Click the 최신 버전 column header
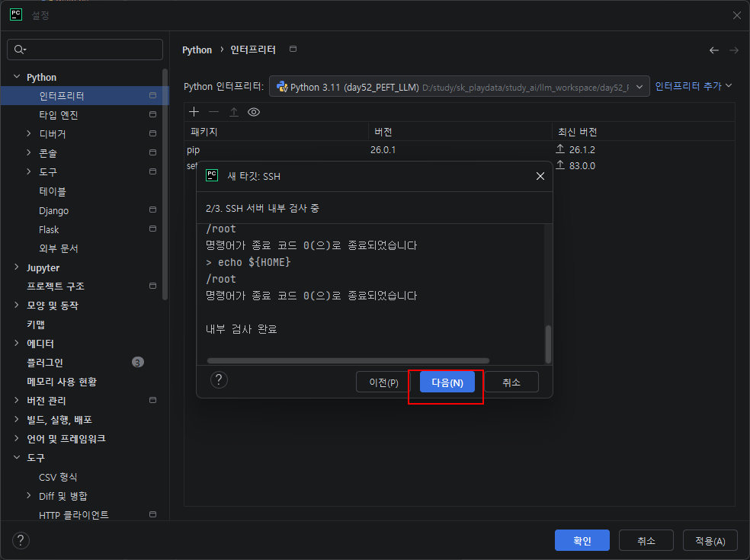The width and height of the screenshot is (750, 560). 643,132
